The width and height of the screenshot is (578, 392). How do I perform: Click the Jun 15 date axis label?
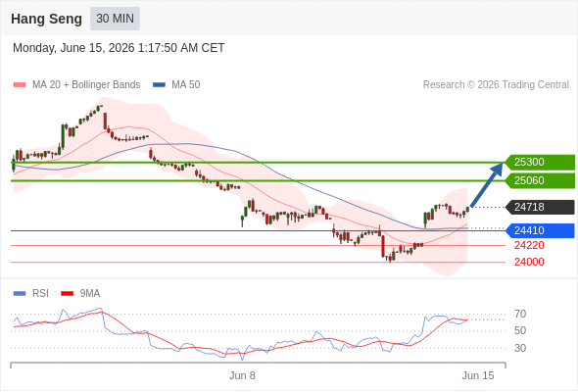[x=478, y=375]
